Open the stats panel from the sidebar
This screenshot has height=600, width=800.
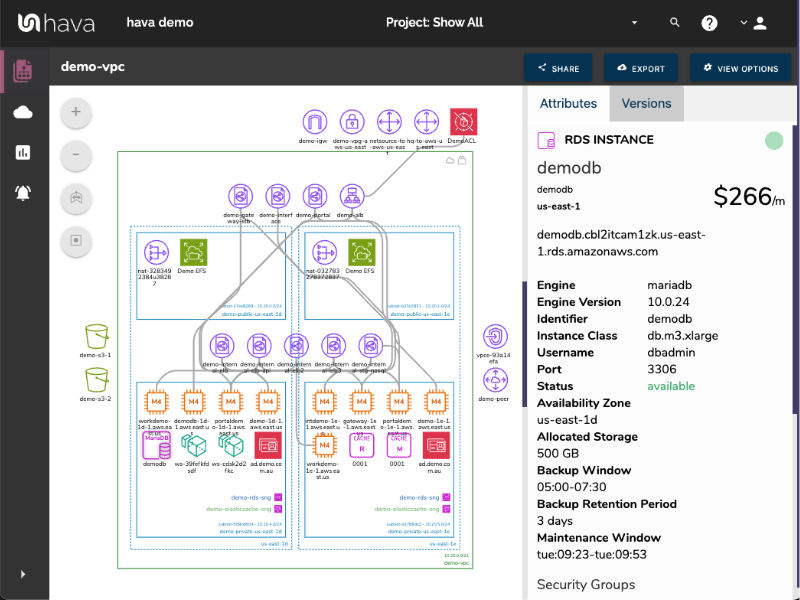click(x=23, y=152)
